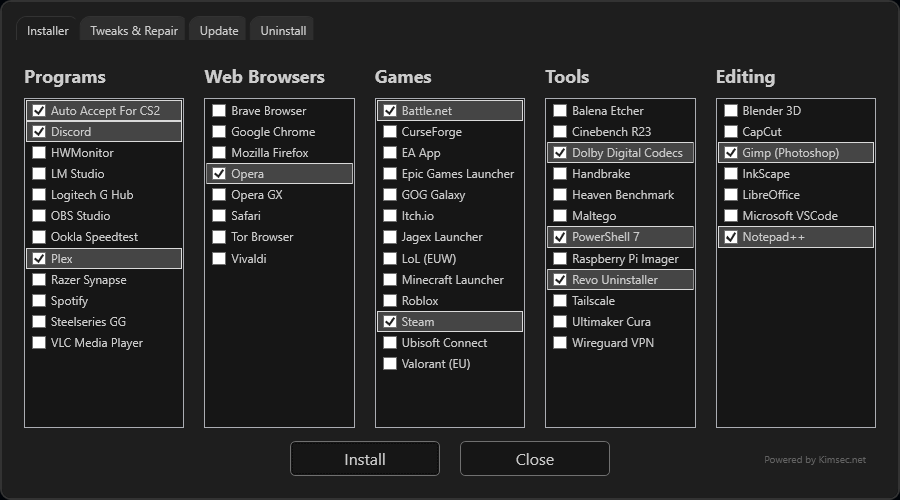Uncheck the Gimp (Photoshop) checkbox
This screenshot has width=900, height=500.
(731, 153)
